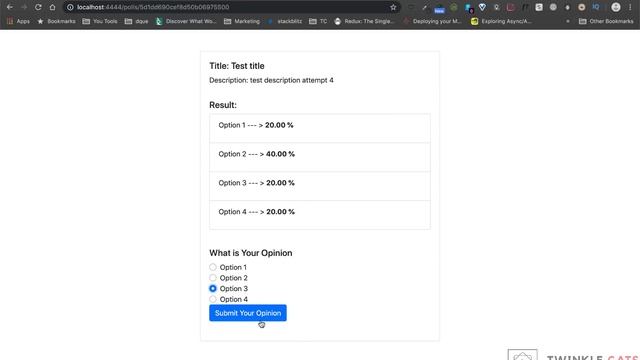Select Option 2 radio button

coord(213,278)
